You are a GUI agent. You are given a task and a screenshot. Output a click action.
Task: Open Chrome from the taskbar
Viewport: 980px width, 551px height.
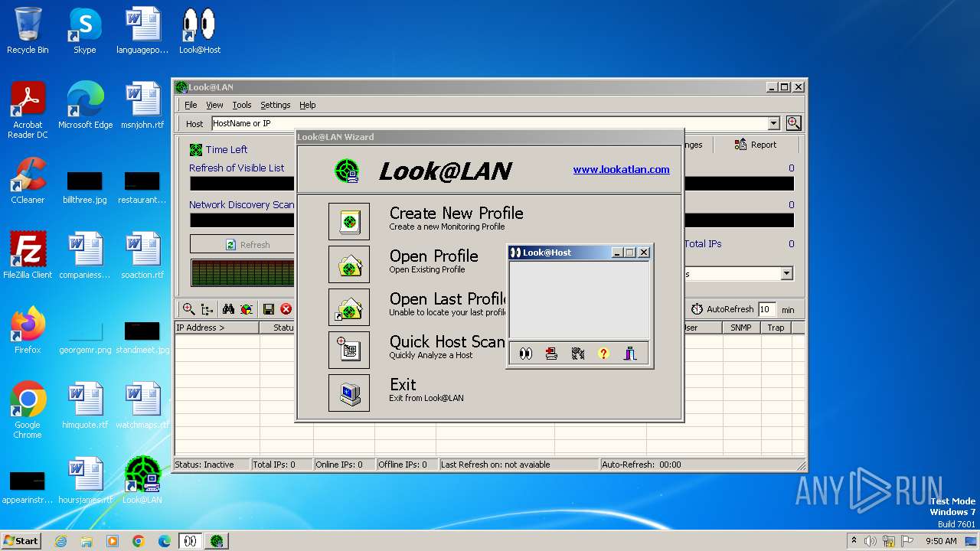pos(139,541)
